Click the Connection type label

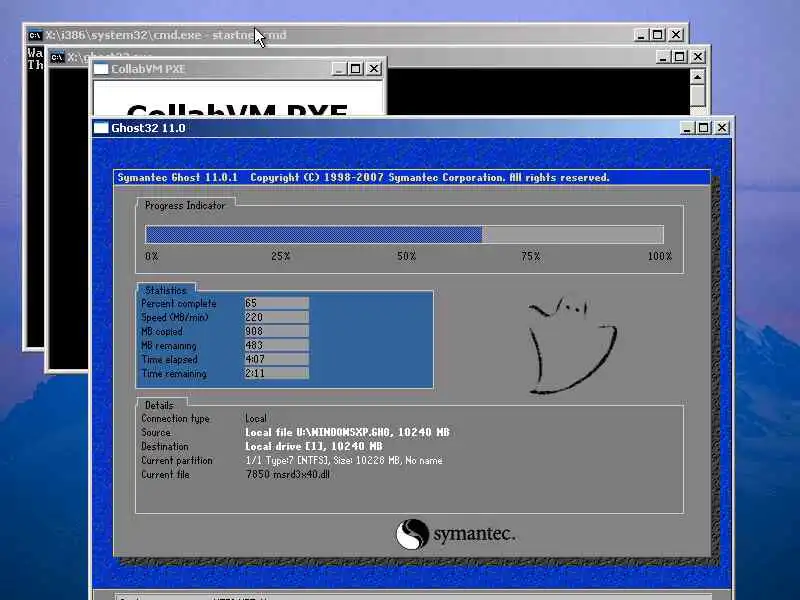(176, 419)
